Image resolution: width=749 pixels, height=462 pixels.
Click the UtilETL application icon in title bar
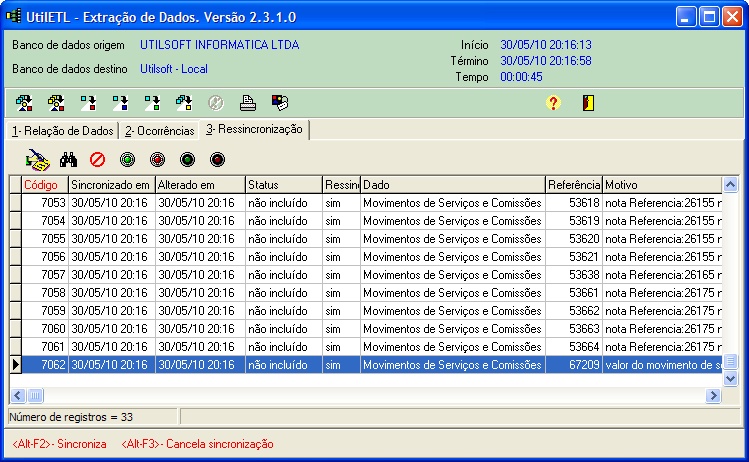pos(13,16)
